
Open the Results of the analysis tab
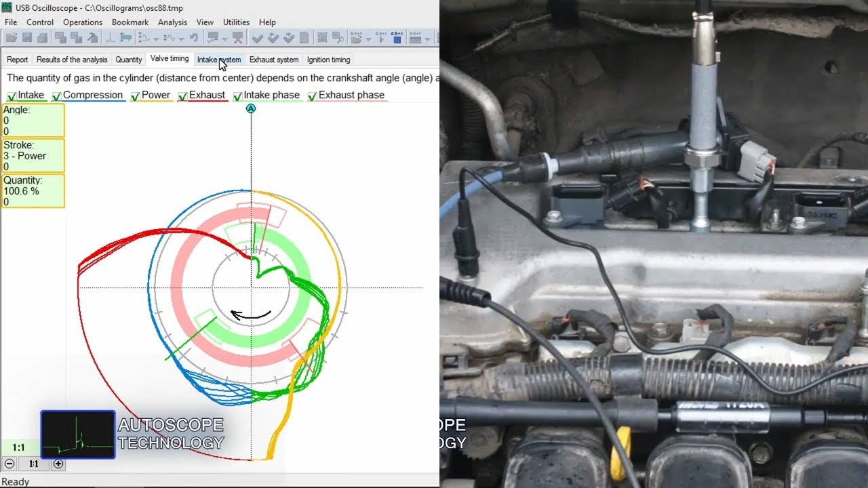pyautogui.click(x=72, y=60)
